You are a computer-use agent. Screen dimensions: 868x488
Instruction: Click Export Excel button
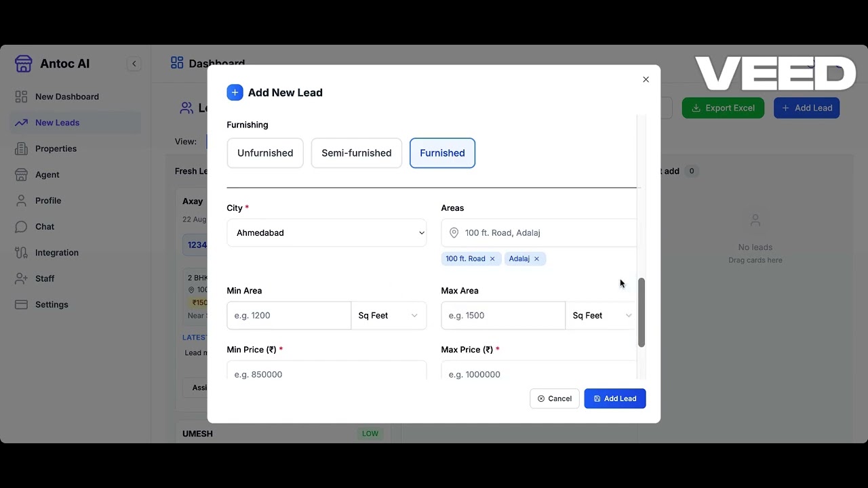pyautogui.click(x=723, y=108)
